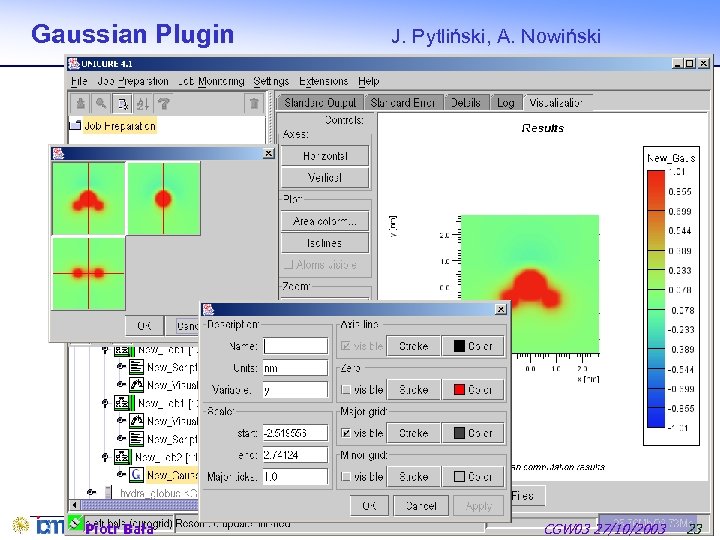Expand the hydra_globus tree node
The width and height of the screenshot is (720, 540).
pyautogui.click(x=91, y=492)
